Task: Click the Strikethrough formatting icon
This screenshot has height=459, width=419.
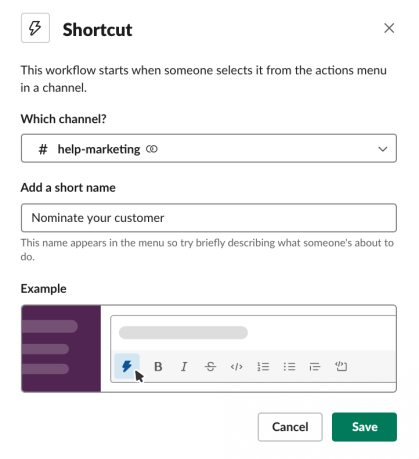Action: click(x=210, y=367)
